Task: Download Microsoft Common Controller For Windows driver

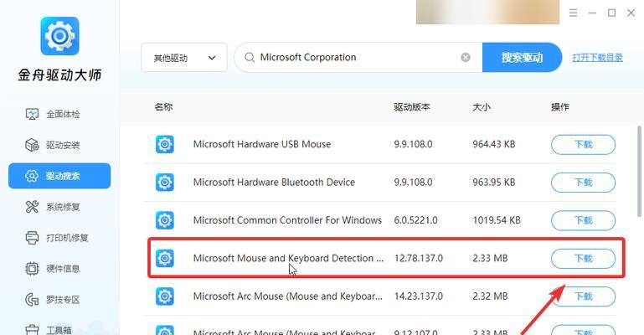Action: [x=583, y=220]
